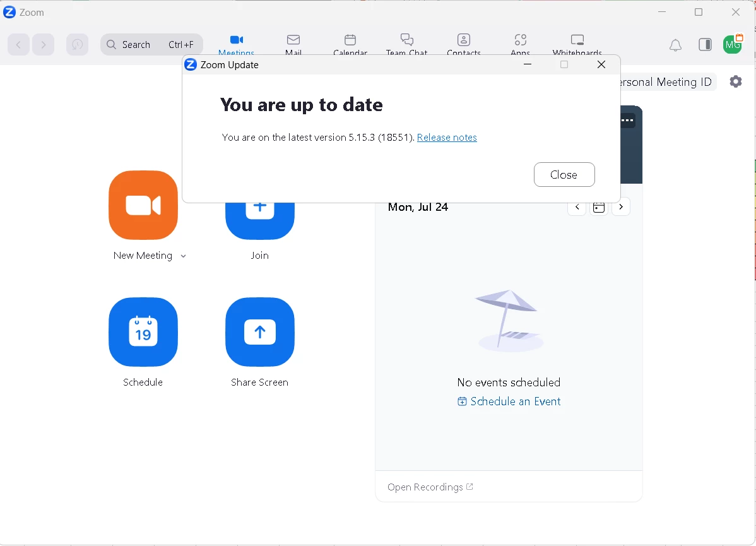Open the Calendar tab
The width and height of the screenshot is (756, 546).
pyautogui.click(x=350, y=45)
